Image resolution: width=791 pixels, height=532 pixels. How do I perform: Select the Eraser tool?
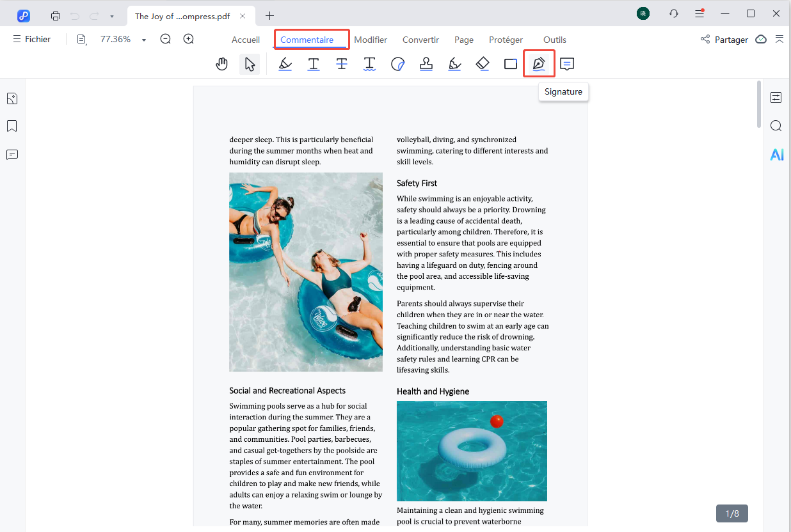coord(483,64)
